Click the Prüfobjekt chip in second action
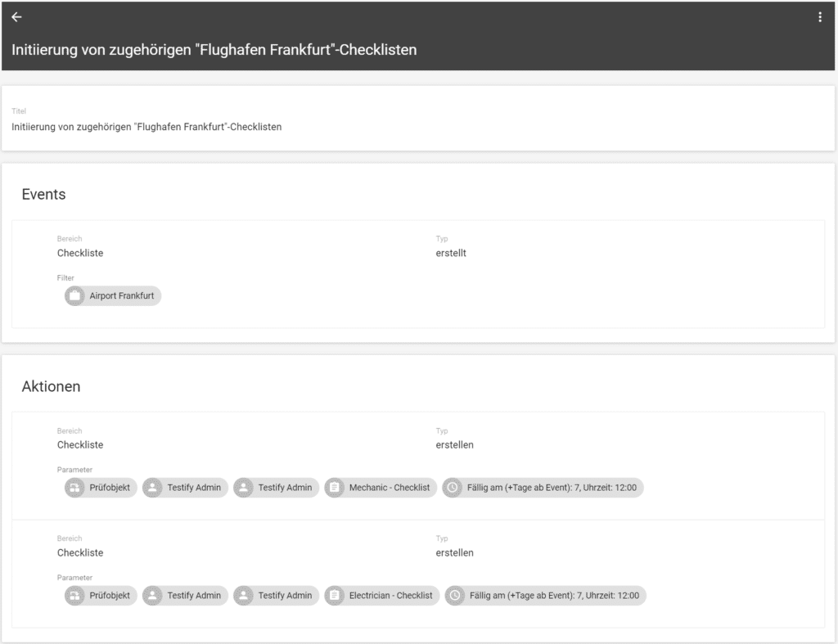 (x=101, y=596)
